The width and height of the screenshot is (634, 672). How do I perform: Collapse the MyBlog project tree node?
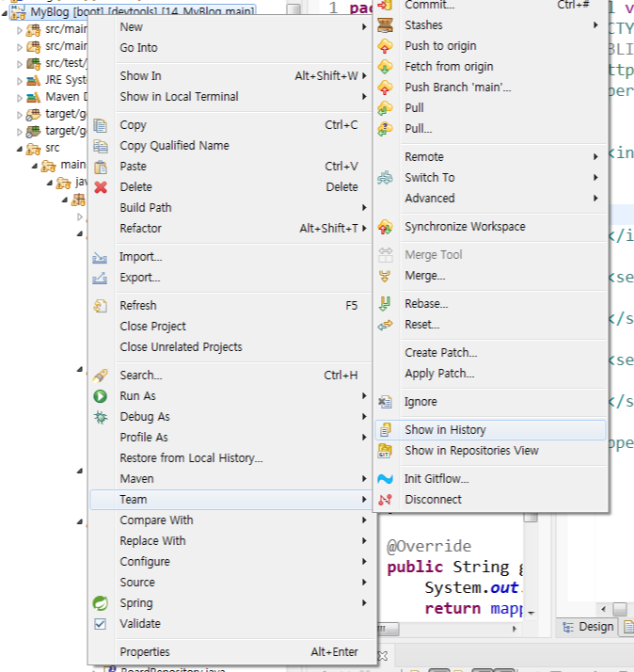[5, 13]
